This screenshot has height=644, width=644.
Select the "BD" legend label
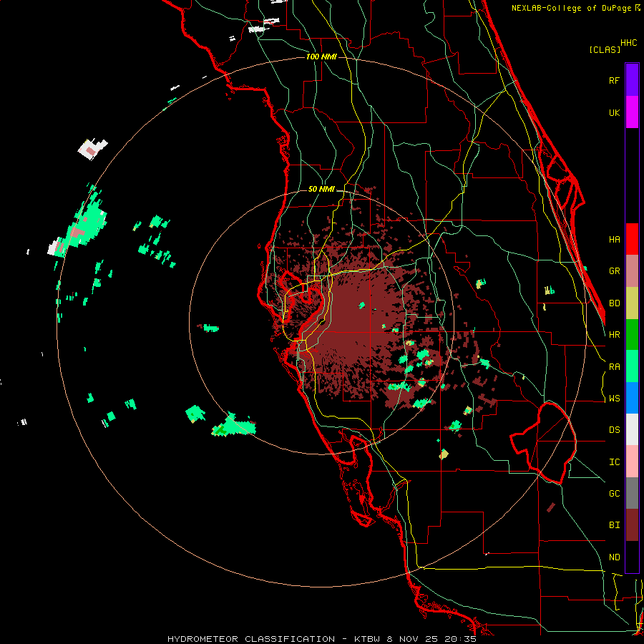(x=614, y=303)
